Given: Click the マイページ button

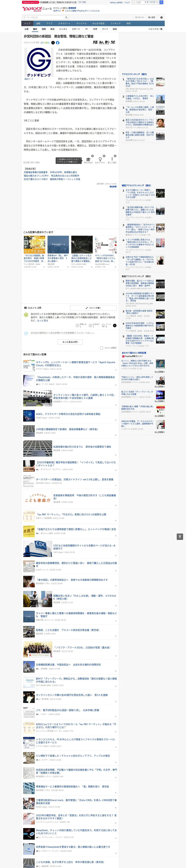Looking at the screenshot, I should tap(139, 18).
